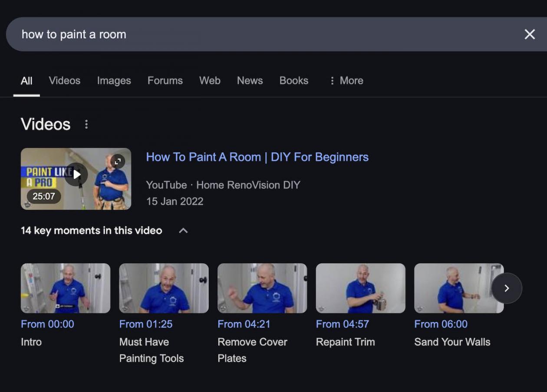Clear the search box with the X icon
547x392 pixels.
529,34
